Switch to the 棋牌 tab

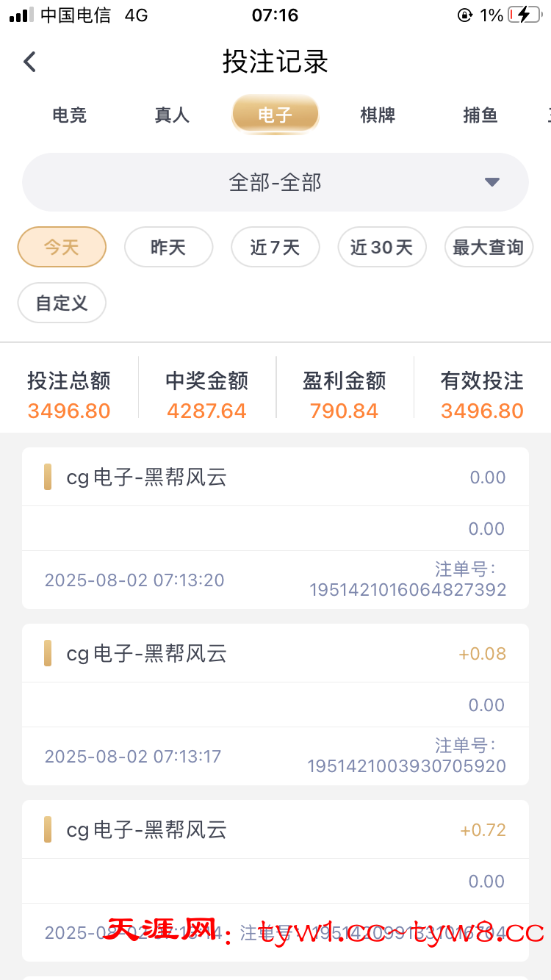378,115
